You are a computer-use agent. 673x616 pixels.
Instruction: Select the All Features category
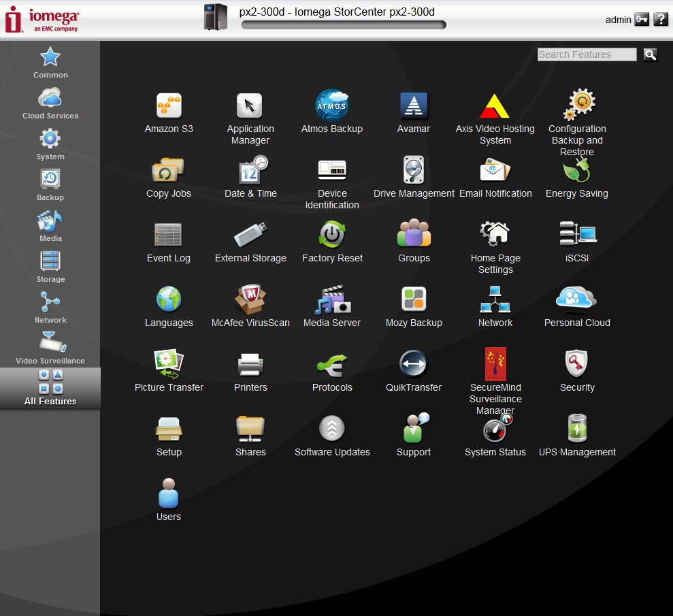[50, 388]
